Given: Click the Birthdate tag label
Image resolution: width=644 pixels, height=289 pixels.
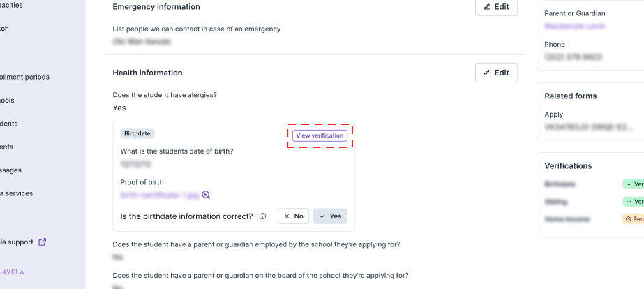Looking at the screenshot, I should pyautogui.click(x=137, y=133).
